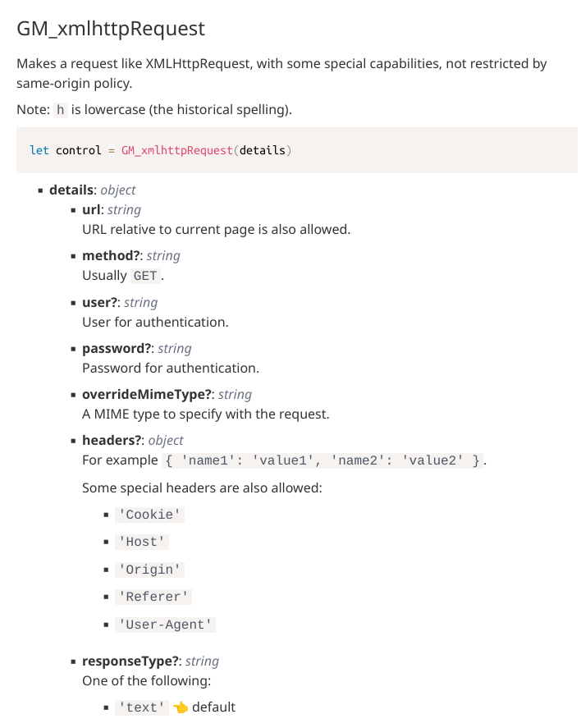This screenshot has width=581, height=728.
Task: Click the GET inline code
Action: (x=145, y=276)
